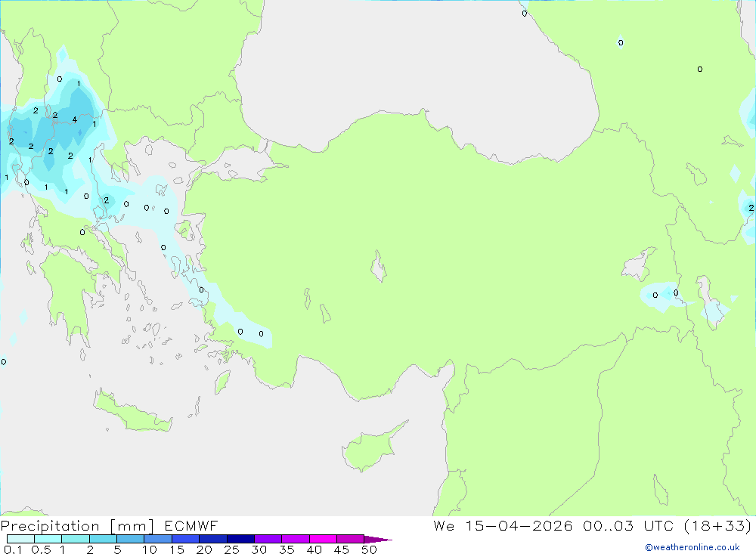
Task: Click the 20–25 mm dark blue swatch
Action: click(x=213, y=539)
